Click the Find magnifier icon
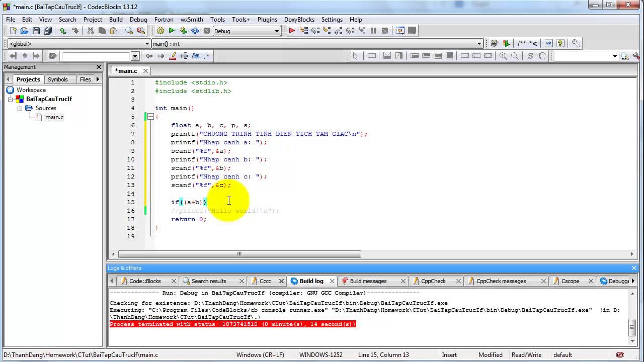 pyautogui.click(x=129, y=31)
